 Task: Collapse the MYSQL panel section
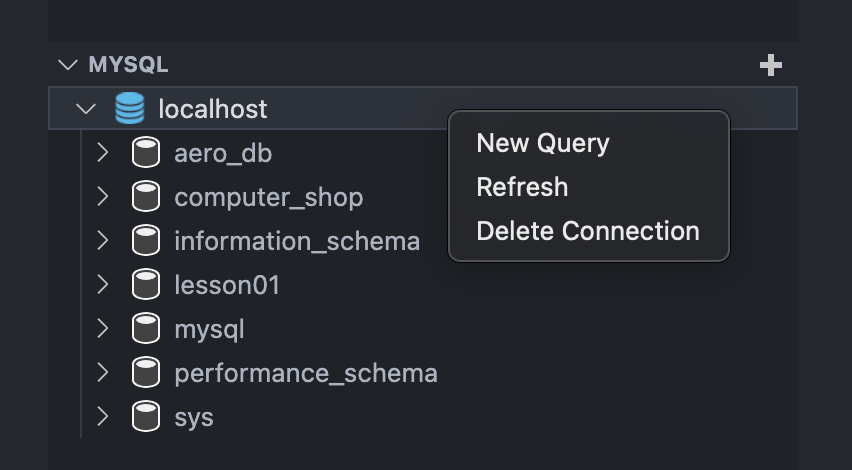[x=68, y=65]
